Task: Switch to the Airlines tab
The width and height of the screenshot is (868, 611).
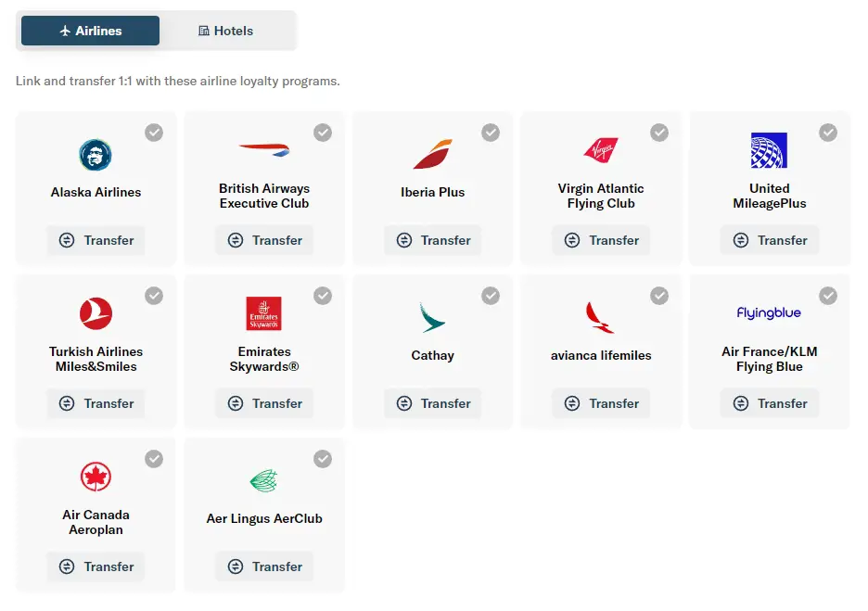Action: click(x=91, y=31)
